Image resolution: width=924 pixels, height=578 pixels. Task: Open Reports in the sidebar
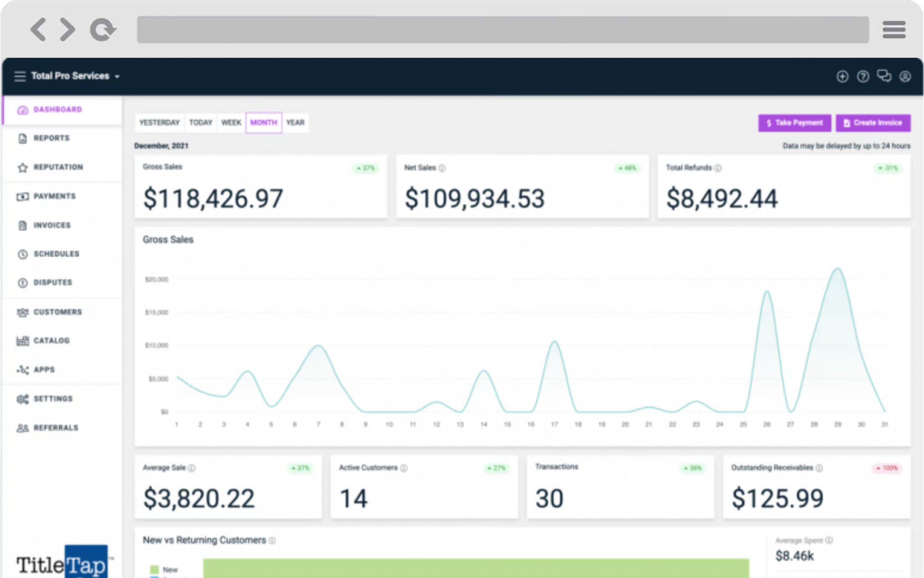click(x=62, y=138)
